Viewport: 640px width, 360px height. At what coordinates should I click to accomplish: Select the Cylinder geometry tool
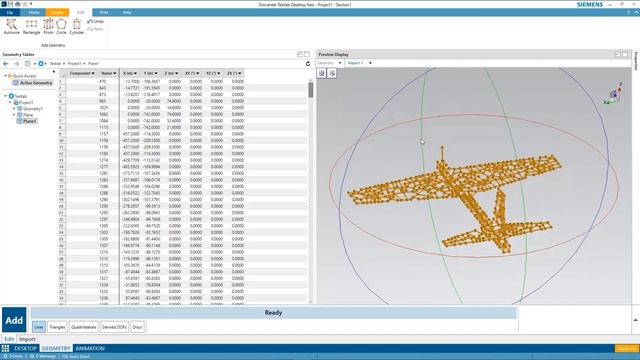coord(76,27)
